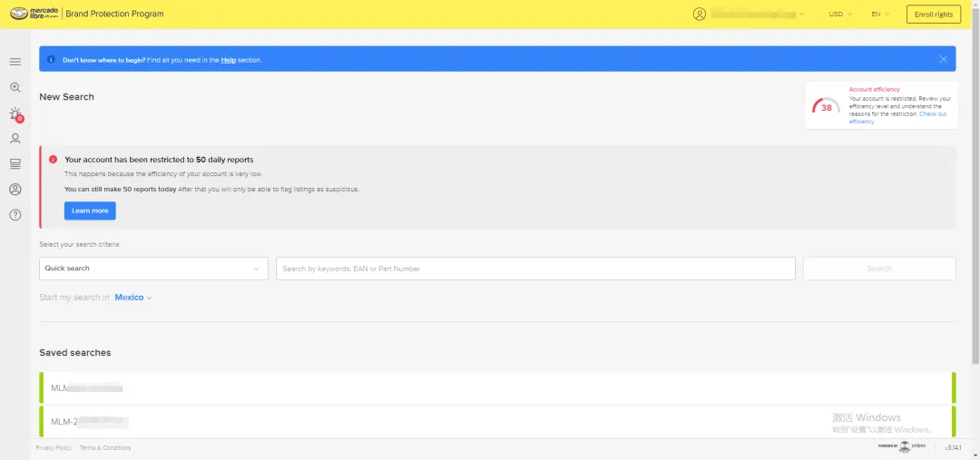This screenshot has height=460, width=980.
Task: Click the Learn more button
Action: tap(90, 210)
